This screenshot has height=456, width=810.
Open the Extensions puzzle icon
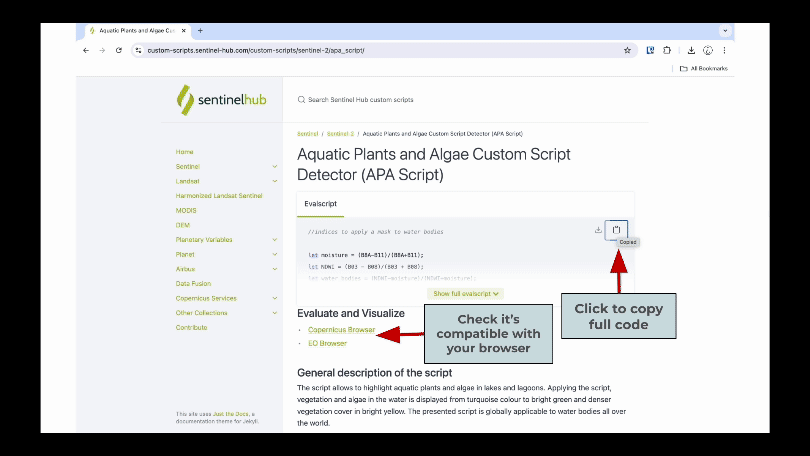click(667, 51)
